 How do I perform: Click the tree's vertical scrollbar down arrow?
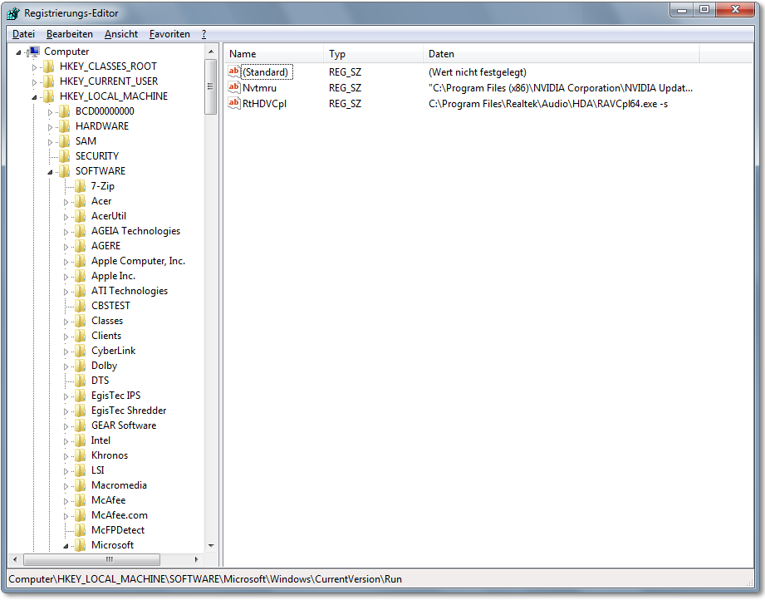tap(211, 545)
